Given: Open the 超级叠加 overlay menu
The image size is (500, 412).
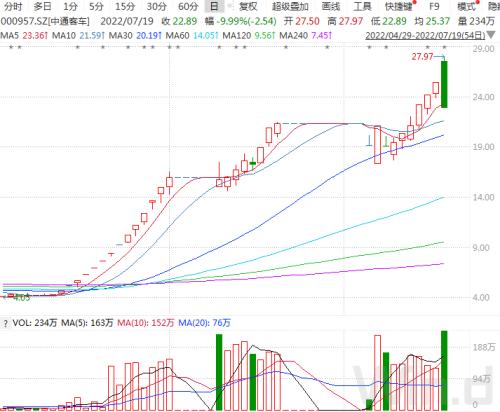Looking at the screenshot, I should 290,6.
